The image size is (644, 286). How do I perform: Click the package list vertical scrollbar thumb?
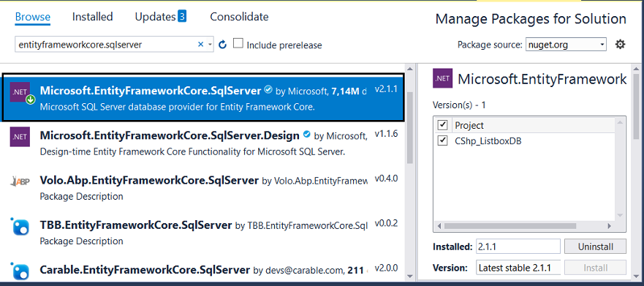coord(409,127)
